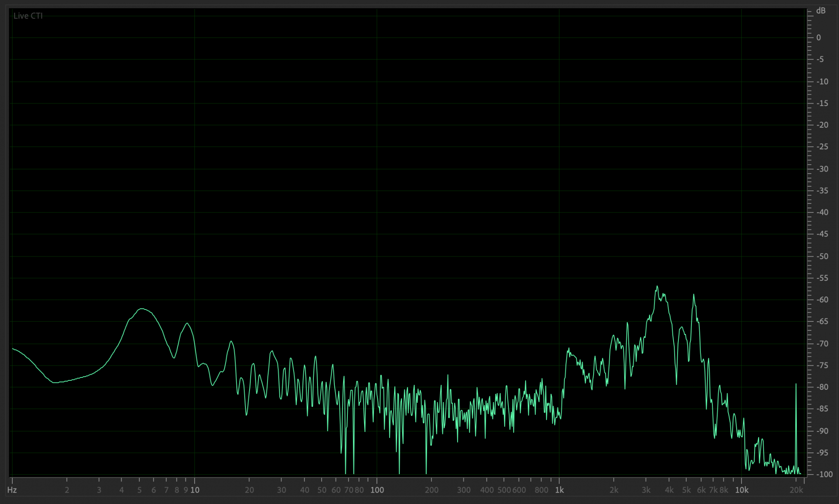Click the dB unit label on the level scale

821,11
